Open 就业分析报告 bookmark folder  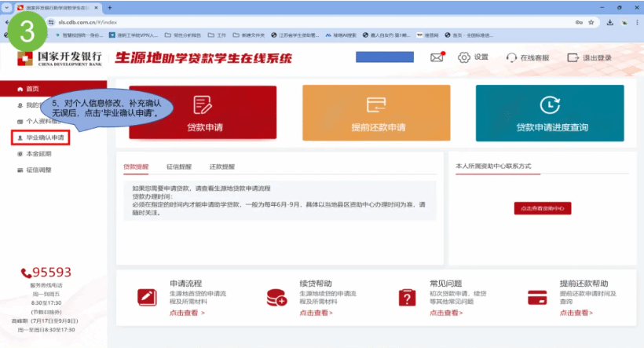pyautogui.click(x=183, y=35)
